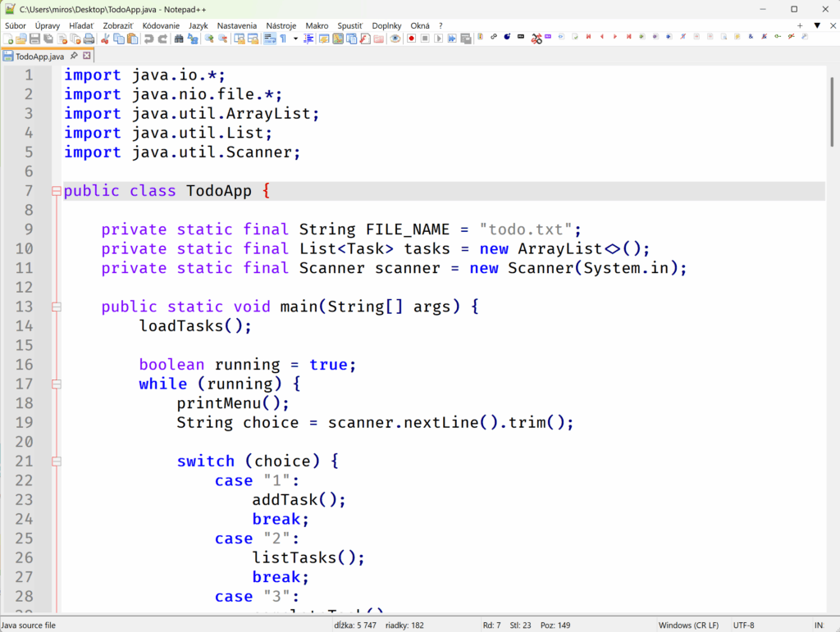
Task: Open the Nastavenia menu
Action: point(237,25)
